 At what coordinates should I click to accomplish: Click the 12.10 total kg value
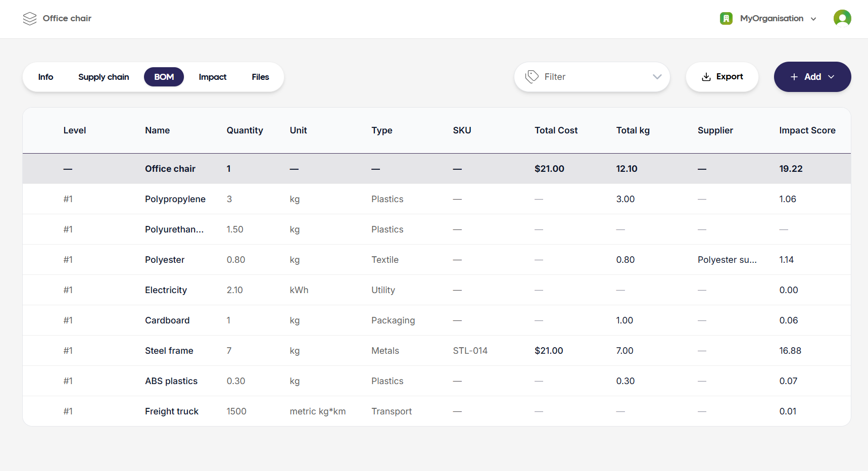pyautogui.click(x=626, y=169)
